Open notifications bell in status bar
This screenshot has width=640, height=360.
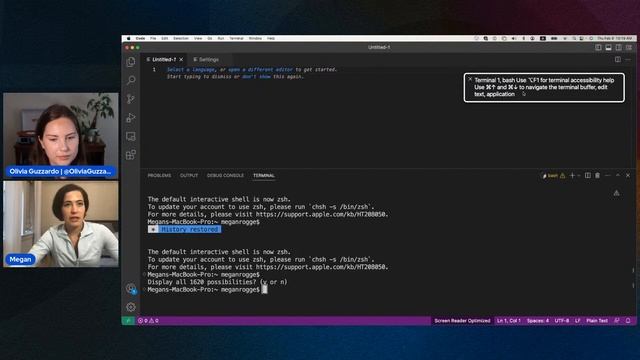pyautogui.click(x=628, y=321)
